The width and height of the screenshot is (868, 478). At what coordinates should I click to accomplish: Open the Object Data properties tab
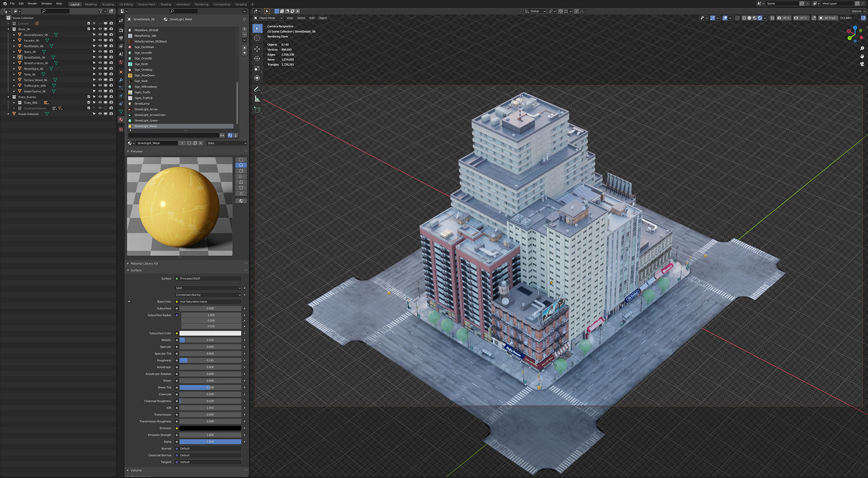tap(121, 112)
